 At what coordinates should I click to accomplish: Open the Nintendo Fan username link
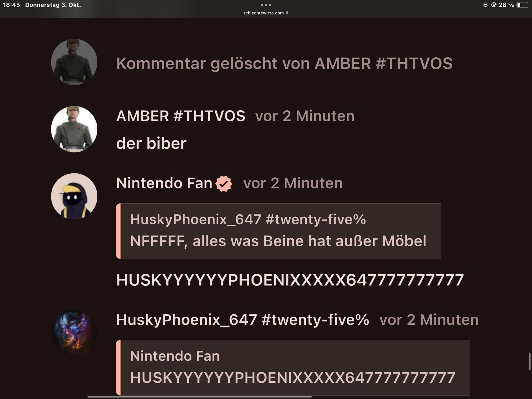(164, 183)
